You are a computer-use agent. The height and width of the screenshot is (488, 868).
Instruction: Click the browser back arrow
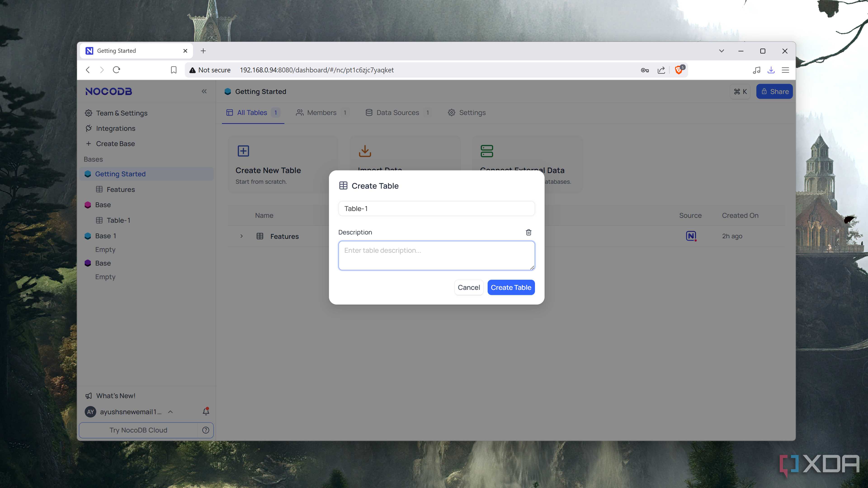tap(88, 70)
